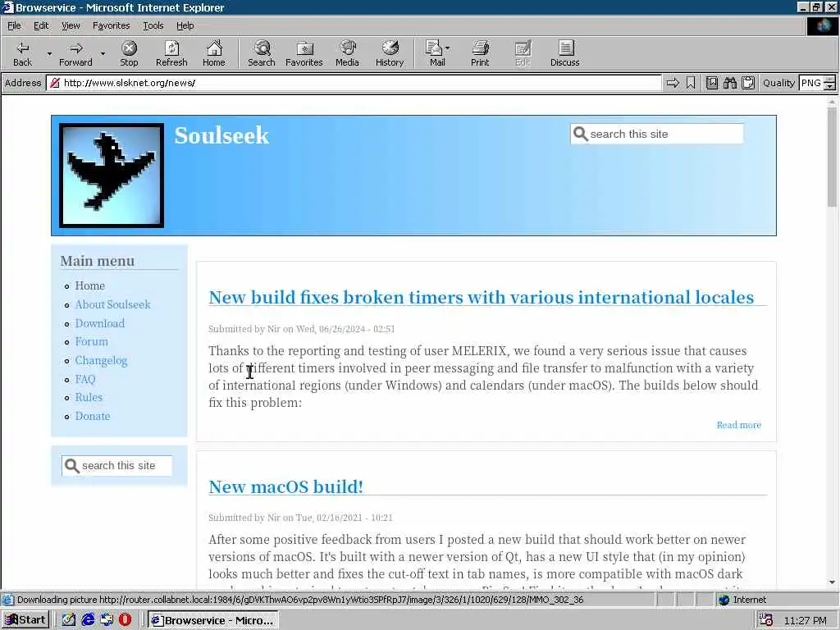The height and width of the screenshot is (630, 840).
Task: Click the Back toolbar button
Action: pyautogui.click(x=22, y=53)
